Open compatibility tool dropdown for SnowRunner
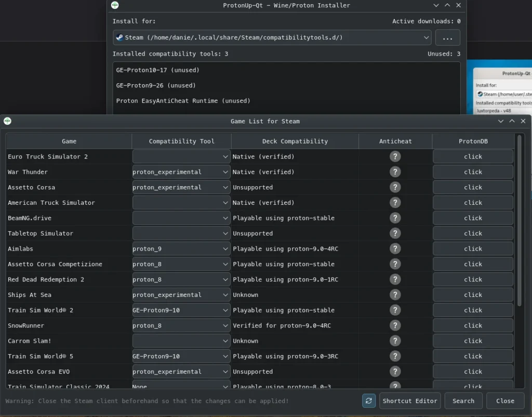Viewport: 532px width, 417px height. click(x=181, y=325)
